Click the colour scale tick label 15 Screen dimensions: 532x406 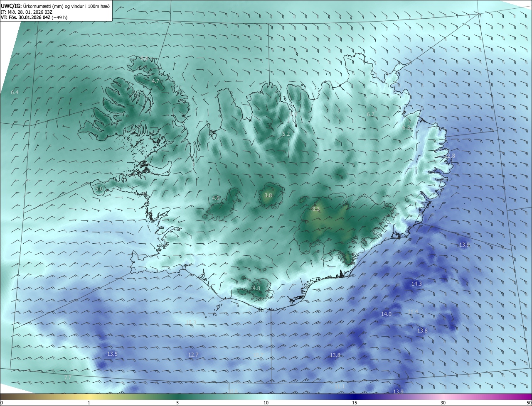coord(355,403)
